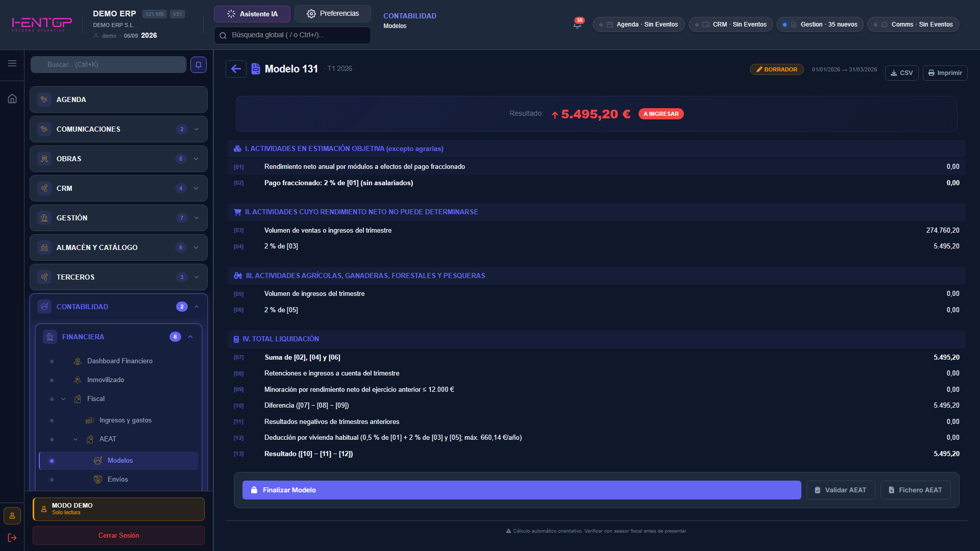Select Modelos in the sidebar tree

pos(119,461)
